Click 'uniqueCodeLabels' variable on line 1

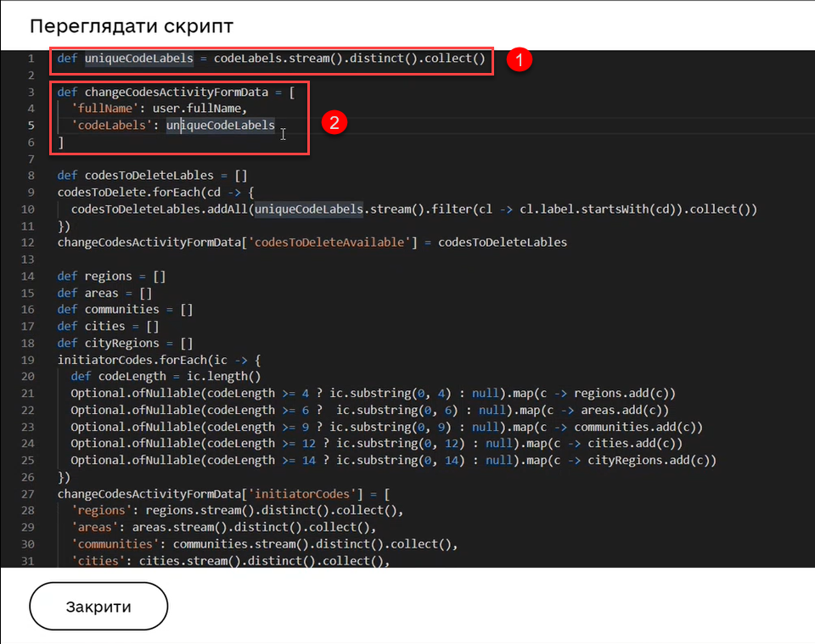click(138, 59)
